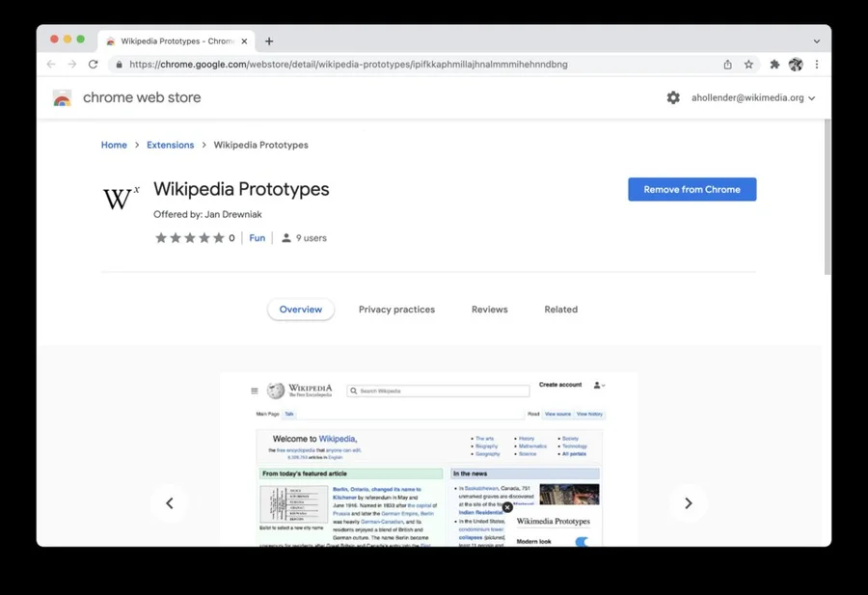
Task: Click the 'Offered by: Jan Drewniak' text
Action: [x=207, y=214]
